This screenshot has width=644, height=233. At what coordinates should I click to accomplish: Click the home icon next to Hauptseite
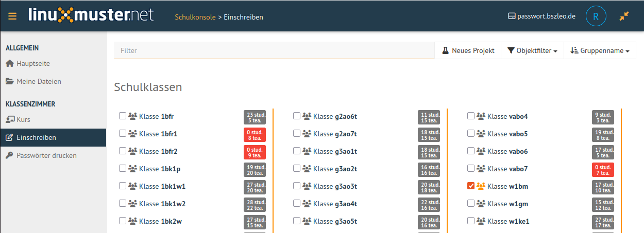[x=10, y=64]
